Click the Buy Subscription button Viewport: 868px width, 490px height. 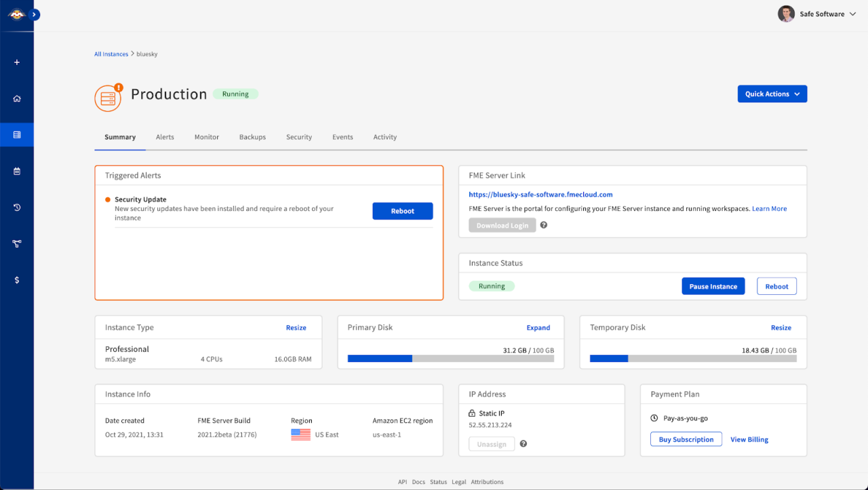(686, 439)
